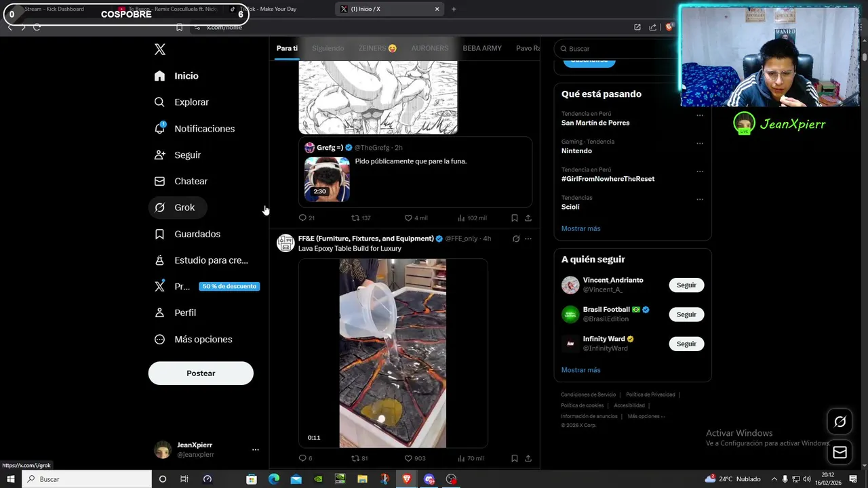Screen dimensions: 868x488
Task: Switch to the (1) Inicio / X browser tab
Action: point(390,9)
